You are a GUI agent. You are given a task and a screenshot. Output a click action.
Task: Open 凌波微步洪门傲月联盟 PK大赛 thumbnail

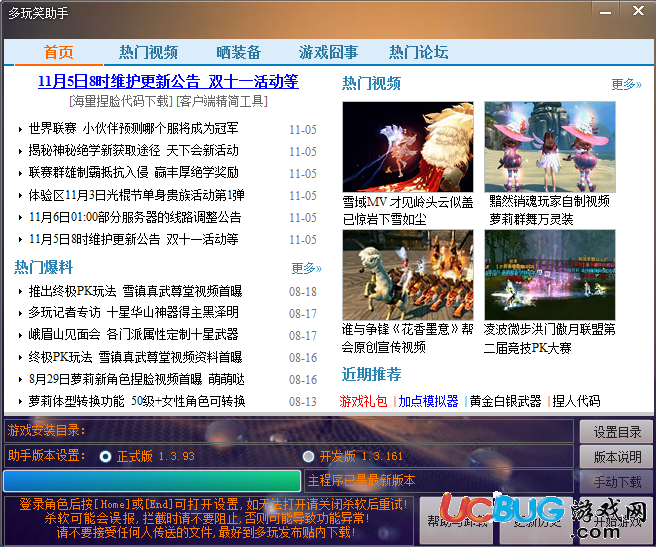[550, 275]
